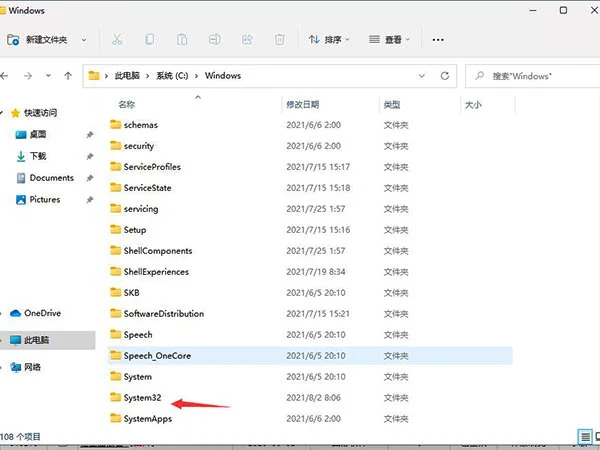The height and width of the screenshot is (450, 600).
Task: Click the Forward navigation arrow
Action: pos(28,76)
